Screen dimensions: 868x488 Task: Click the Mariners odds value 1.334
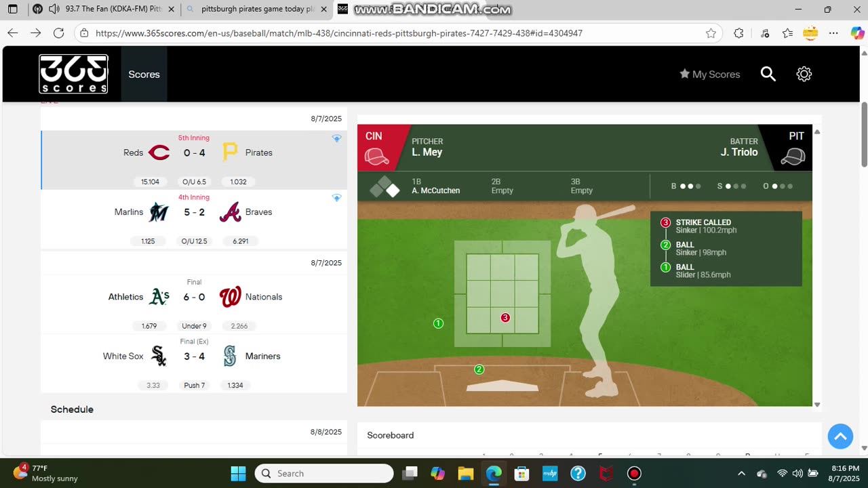[x=235, y=385]
